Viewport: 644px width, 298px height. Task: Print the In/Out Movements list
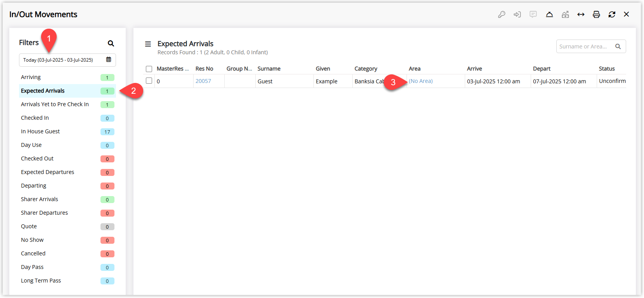[x=596, y=14]
